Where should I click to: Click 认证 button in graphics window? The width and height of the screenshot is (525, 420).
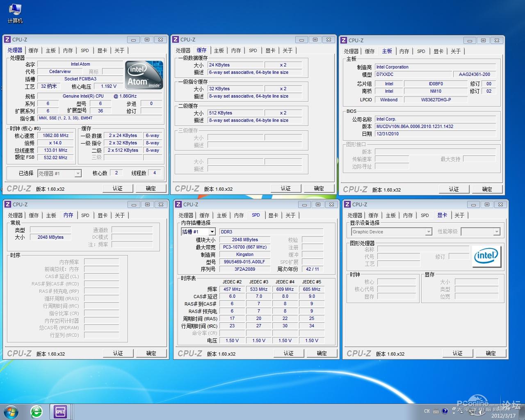458,353
